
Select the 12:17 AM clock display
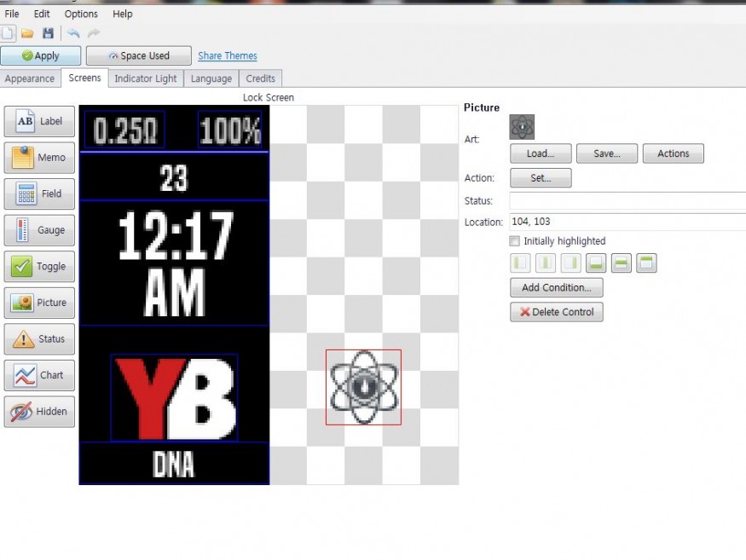coord(175,263)
